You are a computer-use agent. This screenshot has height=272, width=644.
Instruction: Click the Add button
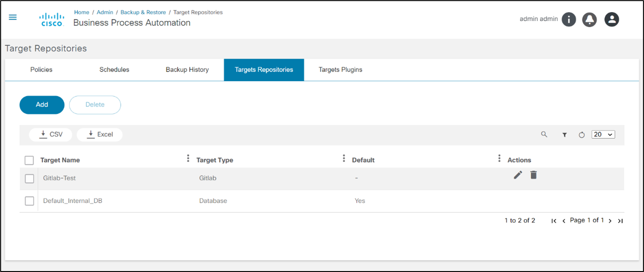click(42, 105)
